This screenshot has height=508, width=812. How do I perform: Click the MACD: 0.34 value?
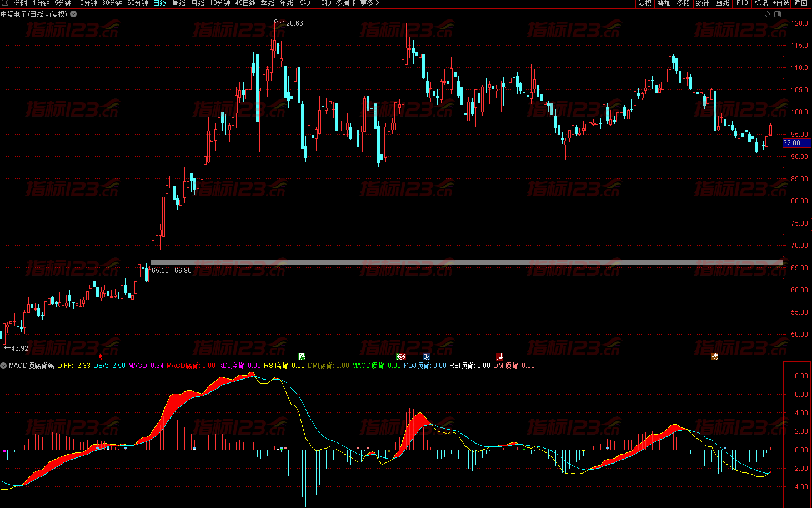coord(146,366)
